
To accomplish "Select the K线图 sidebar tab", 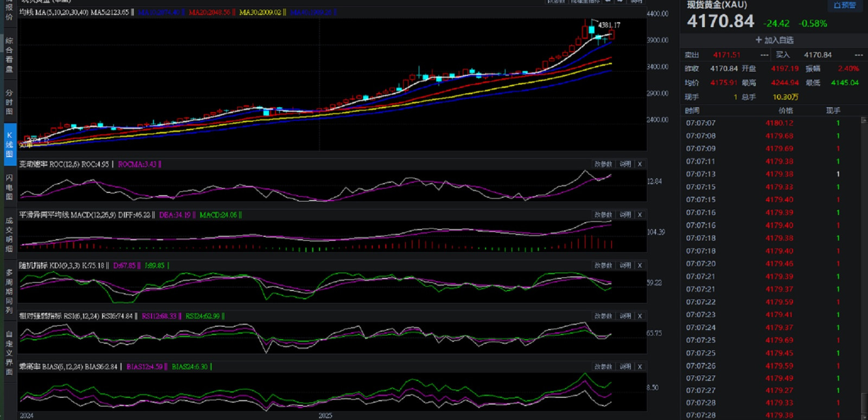I will (9, 145).
